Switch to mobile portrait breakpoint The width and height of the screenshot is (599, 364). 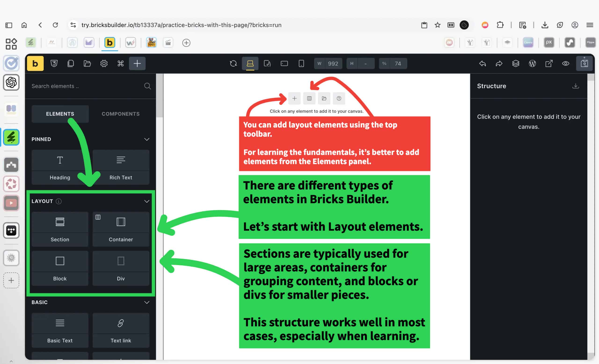tap(301, 63)
